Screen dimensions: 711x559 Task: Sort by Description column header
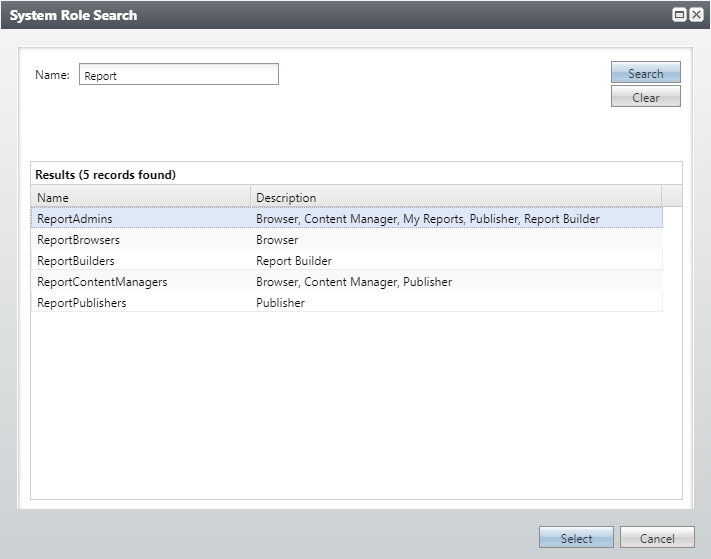click(456, 197)
